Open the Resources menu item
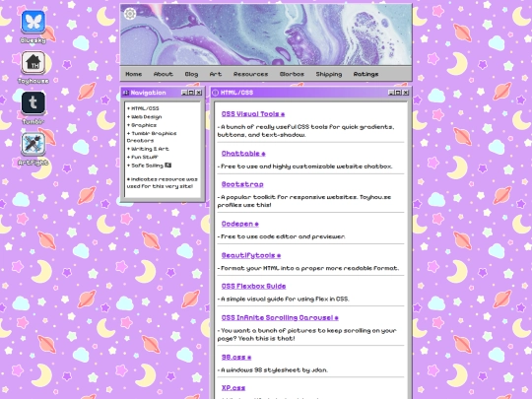The image size is (532, 399). pyautogui.click(x=251, y=74)
